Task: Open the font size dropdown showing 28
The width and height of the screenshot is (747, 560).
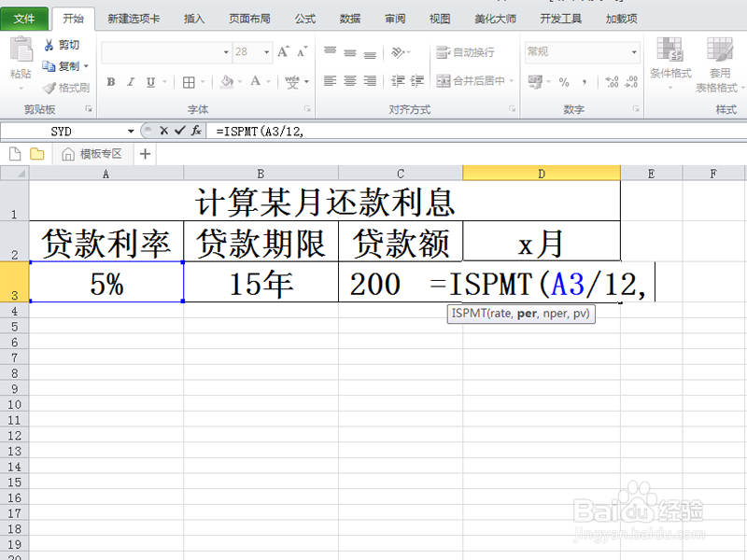Action: 267,52
